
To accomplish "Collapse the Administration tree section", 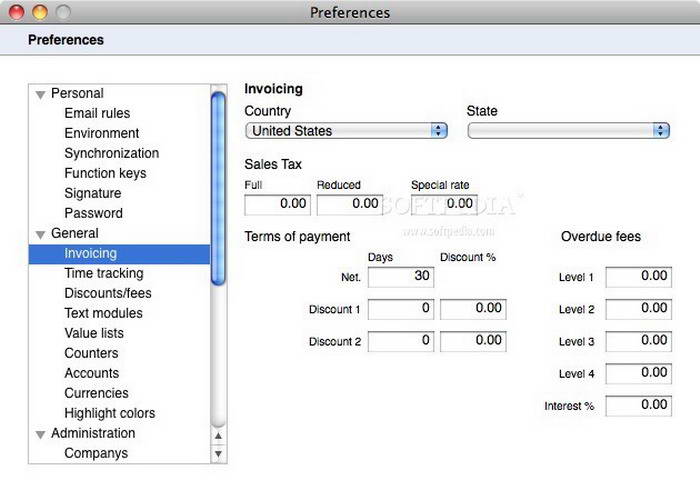I will click(x=40, y=434).
